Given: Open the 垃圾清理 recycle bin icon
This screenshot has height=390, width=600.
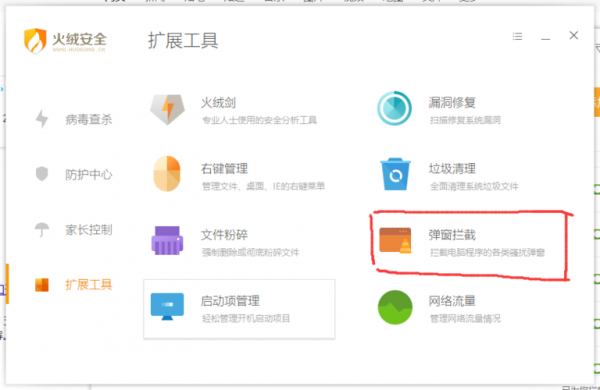Looking at the screenshot, I should click(395, 174).
